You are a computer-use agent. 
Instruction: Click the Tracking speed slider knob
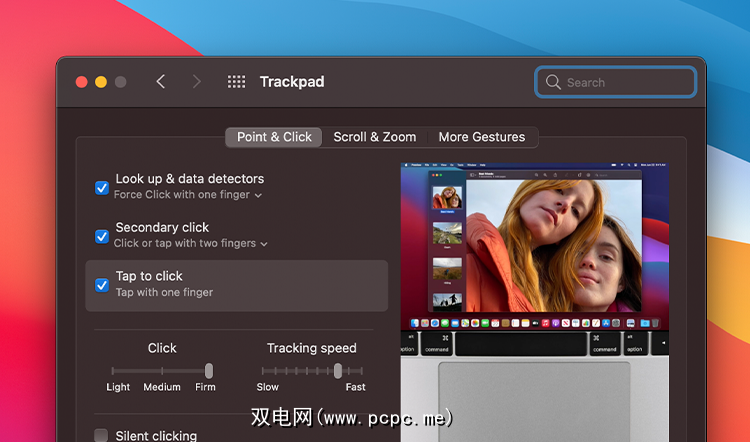pyautogui.click(x=338, y=371)
